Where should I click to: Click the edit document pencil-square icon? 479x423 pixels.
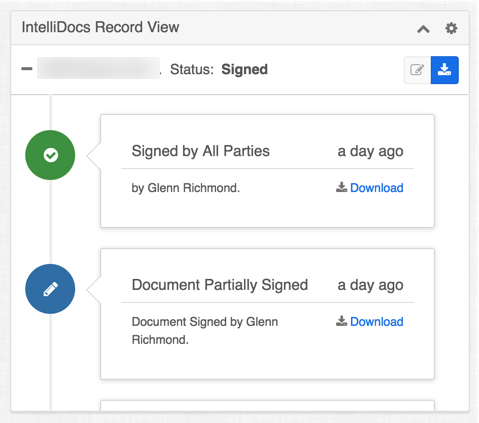pos(417,70)
